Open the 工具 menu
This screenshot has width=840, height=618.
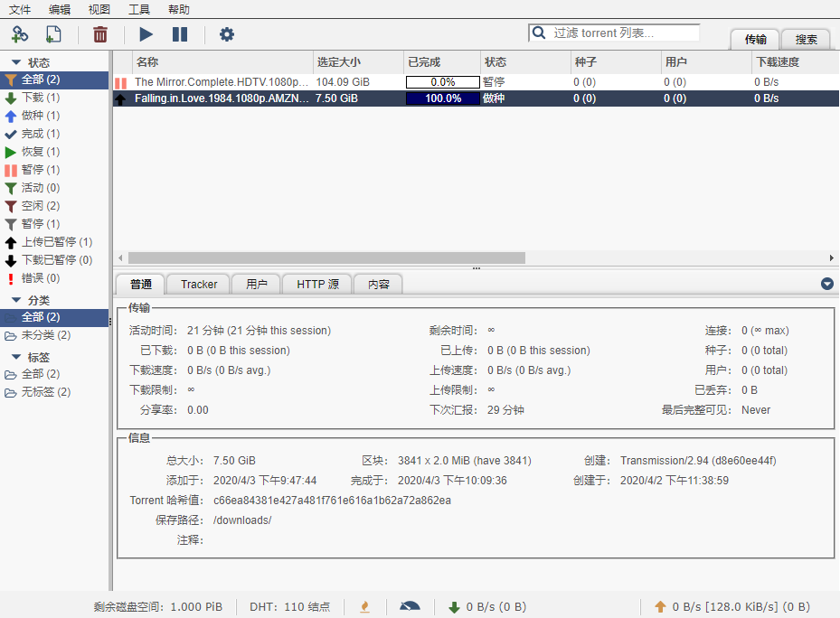tap(139, 9)
